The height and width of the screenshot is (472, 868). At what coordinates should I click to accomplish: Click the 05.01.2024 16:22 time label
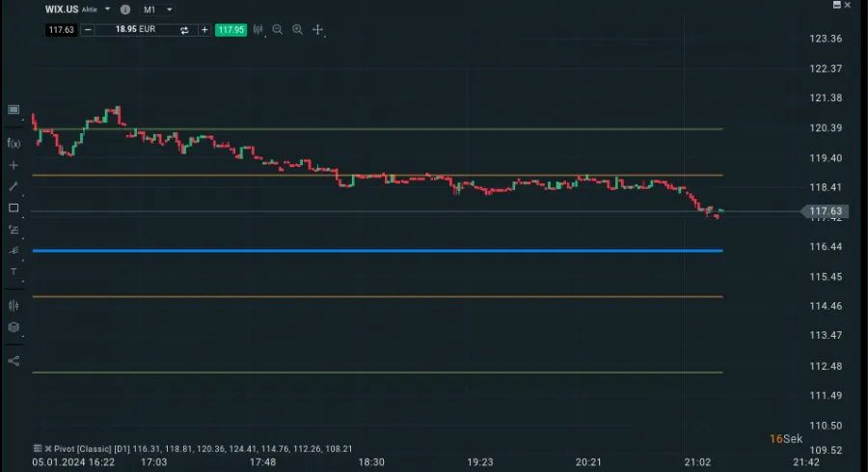[x=73, y=462]
